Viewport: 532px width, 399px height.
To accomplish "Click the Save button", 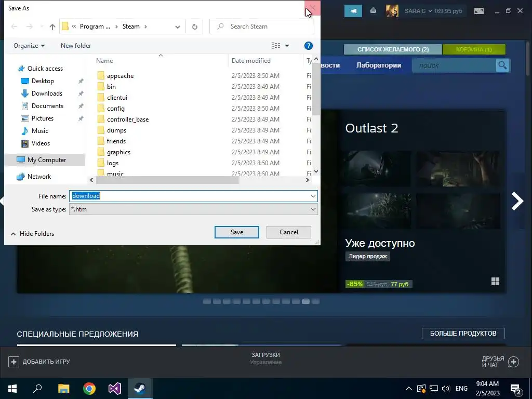I will [x=237, y=232].
